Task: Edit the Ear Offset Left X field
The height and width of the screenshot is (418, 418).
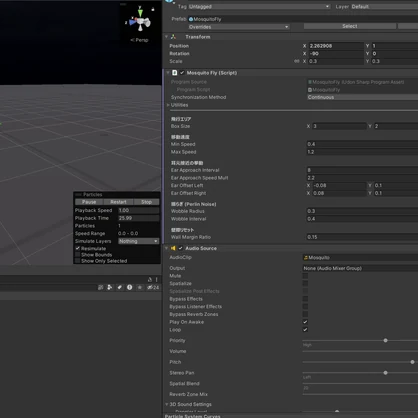Action: (339, 185)
